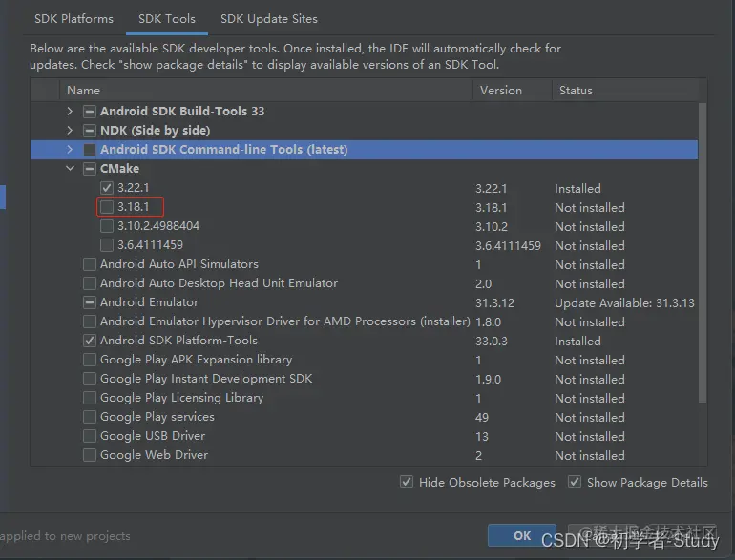Image resolution: width=735 pixels, height=560 pixels.
Task: Check Google Play Instant Development SDK
Action: point(90,379)
